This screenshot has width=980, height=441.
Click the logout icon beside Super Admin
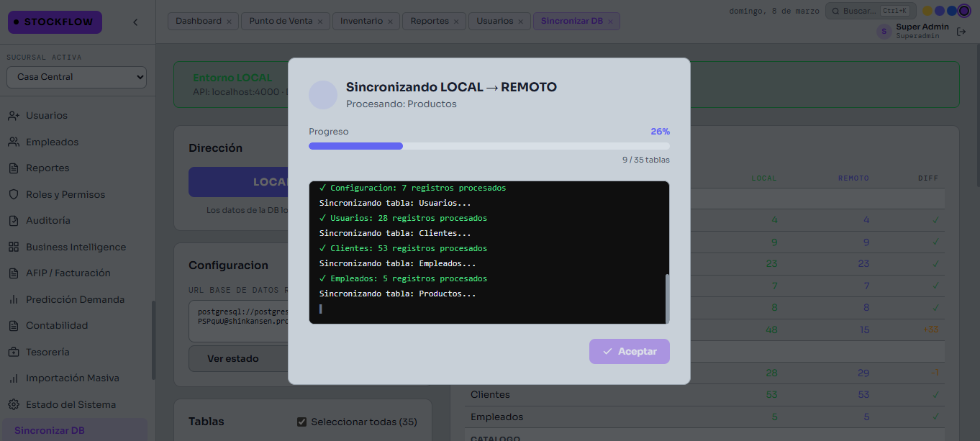point(961,32)
